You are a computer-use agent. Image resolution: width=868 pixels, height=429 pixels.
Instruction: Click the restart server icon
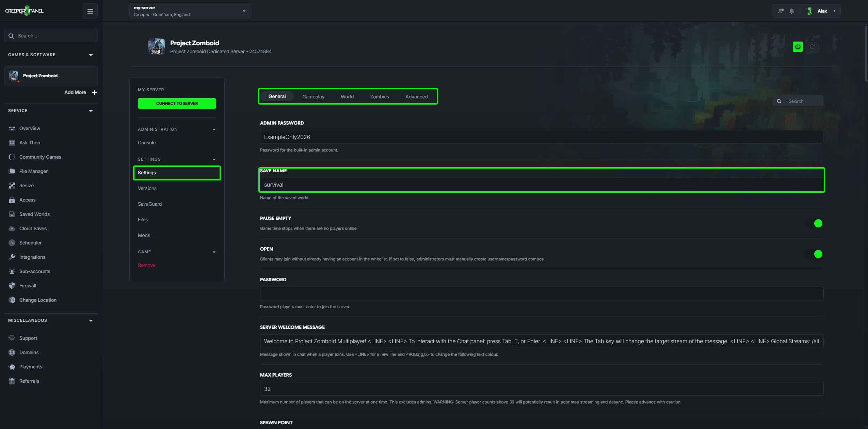(812, 47)
